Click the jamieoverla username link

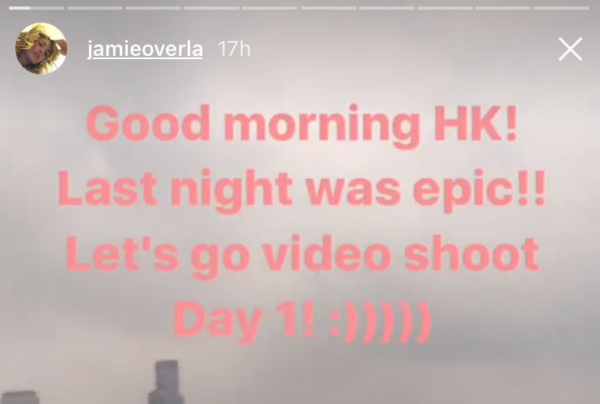click(x=145, y=50)
